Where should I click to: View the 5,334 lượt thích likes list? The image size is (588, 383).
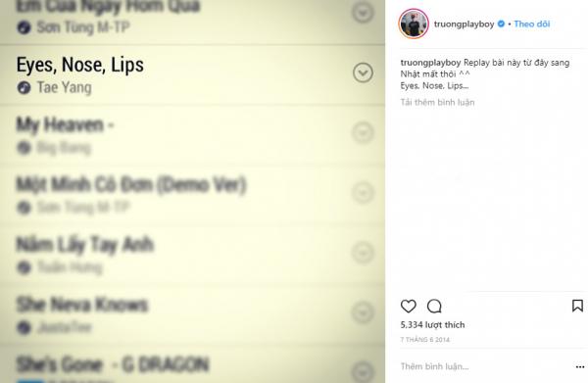click(432, 324)
